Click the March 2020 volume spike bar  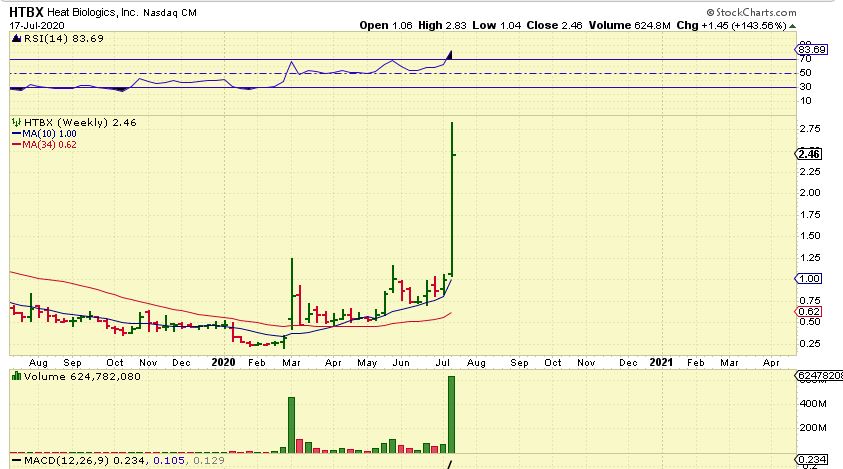pos(292,425)
